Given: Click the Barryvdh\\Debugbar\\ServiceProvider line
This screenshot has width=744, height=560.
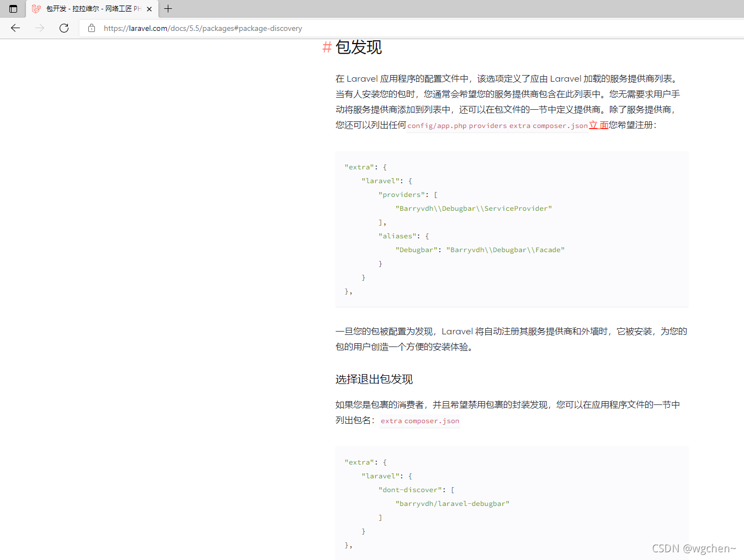Looking at the screenshot, I should (474, 209).
